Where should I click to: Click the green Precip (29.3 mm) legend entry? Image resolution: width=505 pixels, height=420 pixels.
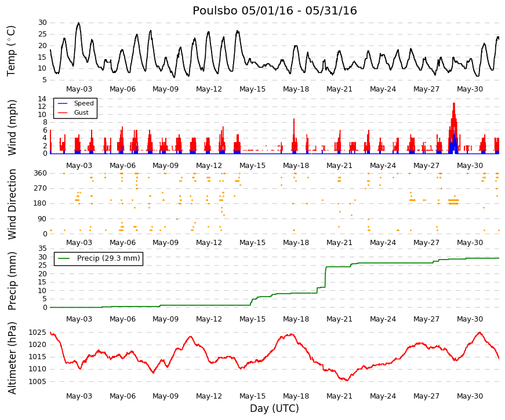[99, 258]
